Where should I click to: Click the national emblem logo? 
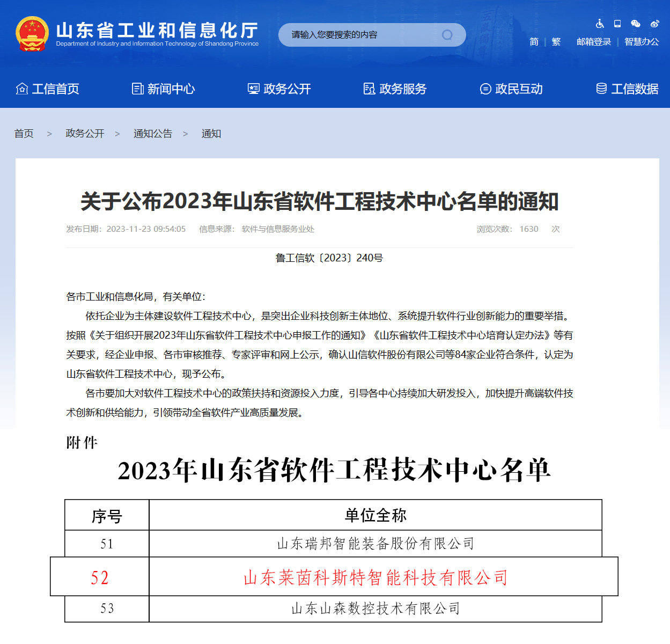point(32,34)
